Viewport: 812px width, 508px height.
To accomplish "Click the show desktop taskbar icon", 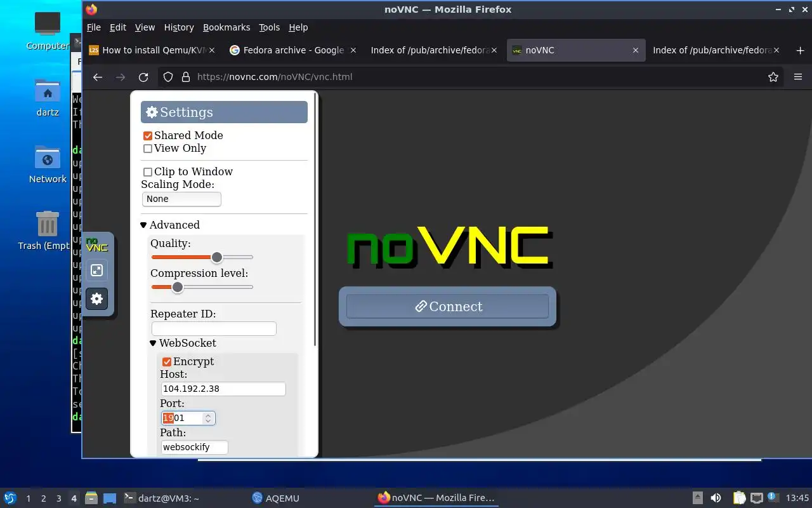I will click(110, 498).
